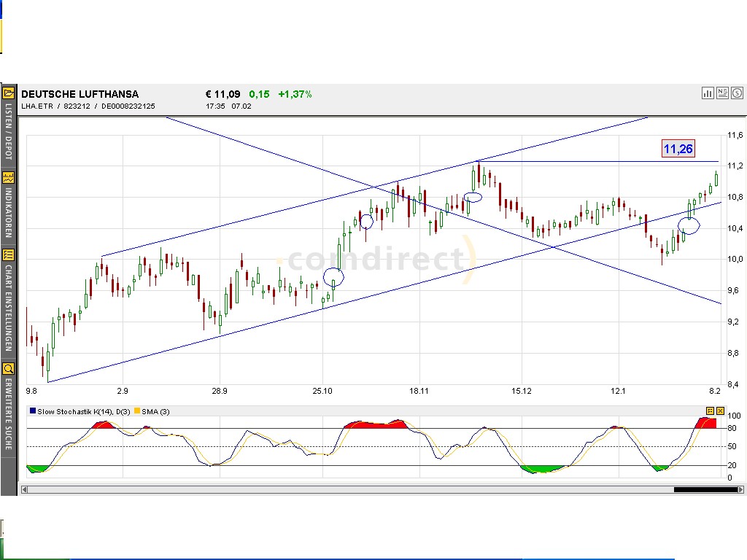Click the Slow Stochastik K(14), D(3) legend
The height and width of the screenshot is (560, 747).
coord(83,411)
